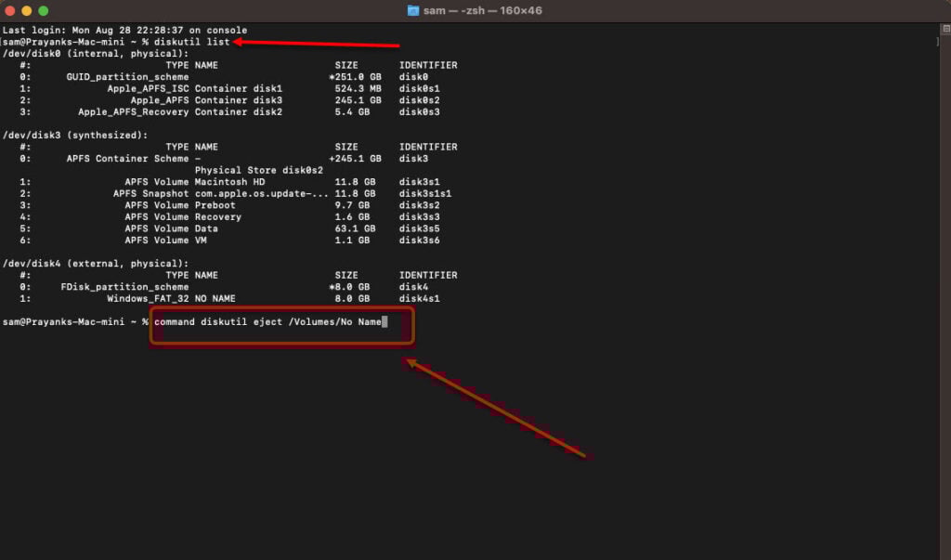
Task: Click the '1.6 GB' size value
Action: pos(352,216)
